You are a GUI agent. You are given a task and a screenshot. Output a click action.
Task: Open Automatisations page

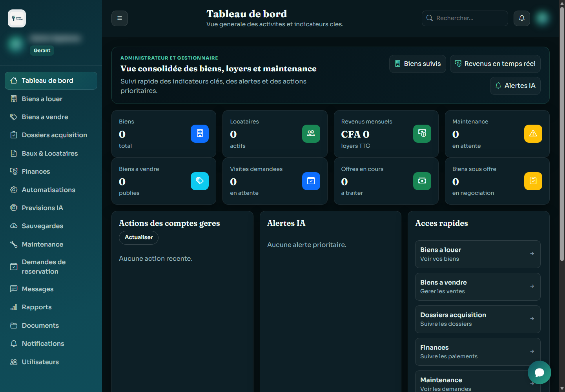(x=51, y=190)
